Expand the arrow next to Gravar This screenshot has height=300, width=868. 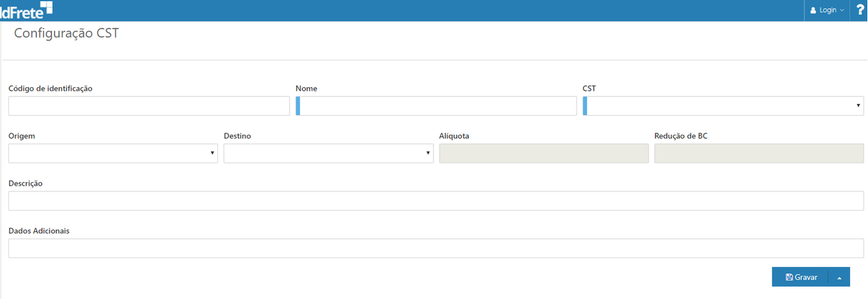pyautogui.click(x=839, y=277)
